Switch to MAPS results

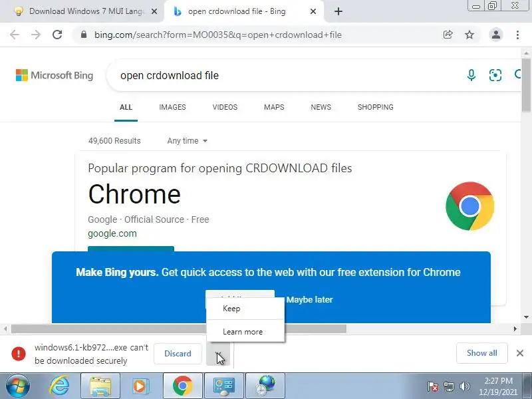(274, 107)
